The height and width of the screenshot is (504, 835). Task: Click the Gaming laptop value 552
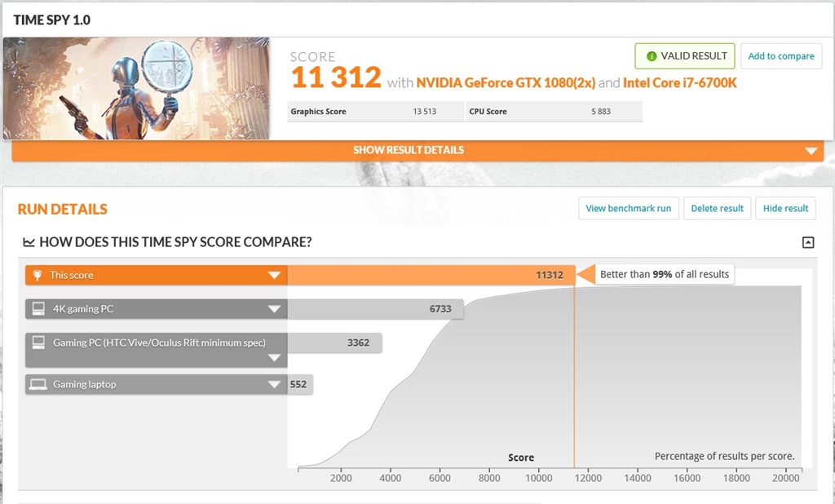298,384
